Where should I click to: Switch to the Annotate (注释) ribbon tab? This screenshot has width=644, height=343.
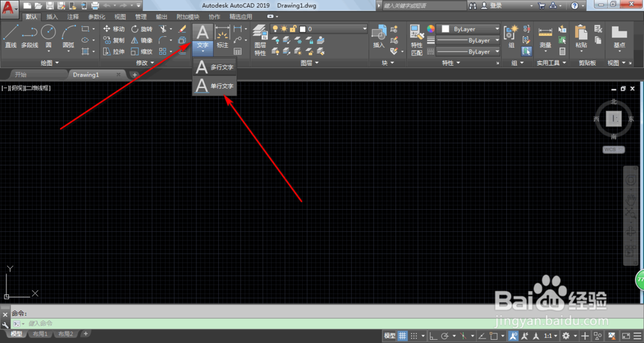[73, 17]
